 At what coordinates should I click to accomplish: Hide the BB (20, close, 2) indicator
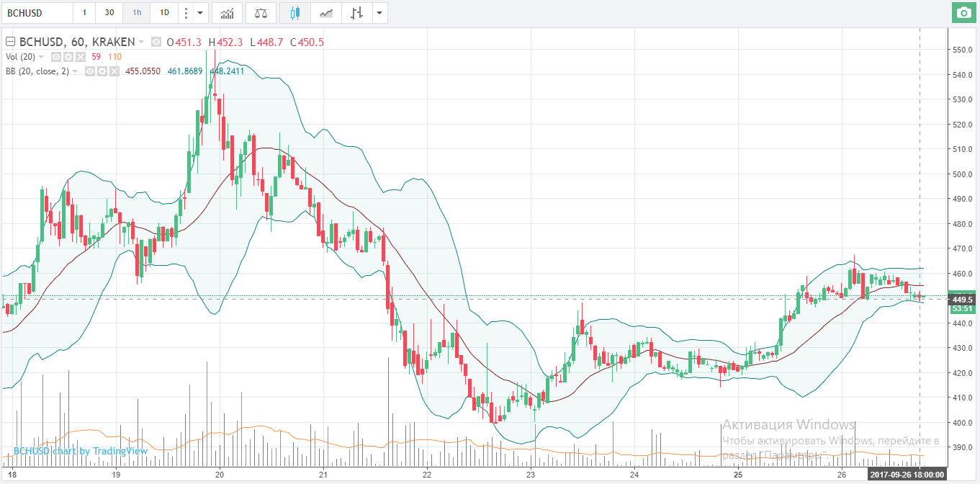click(x=91, y=71)
